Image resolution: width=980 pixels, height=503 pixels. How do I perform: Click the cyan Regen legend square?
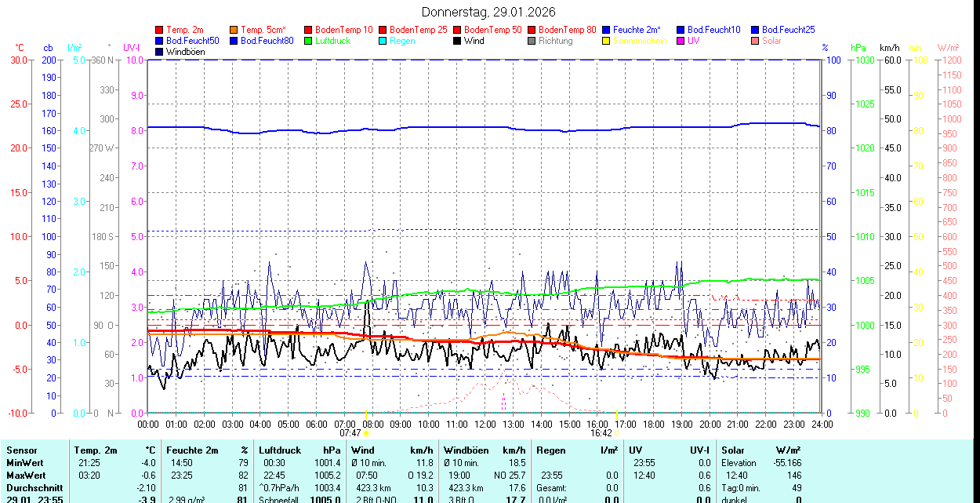[x=383, y=41]
